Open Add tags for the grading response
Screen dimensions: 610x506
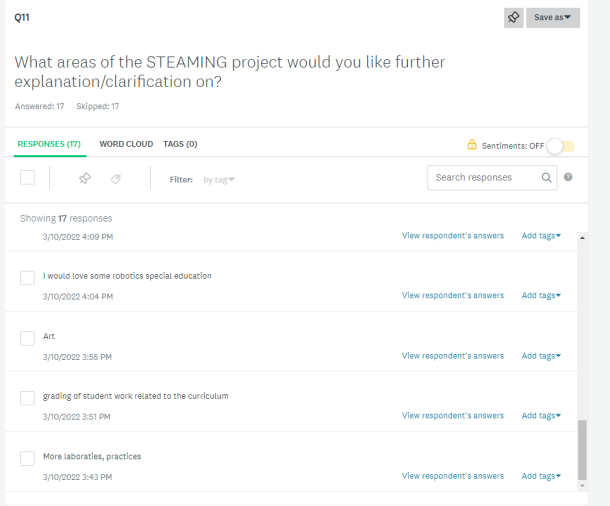pos(541,416)
